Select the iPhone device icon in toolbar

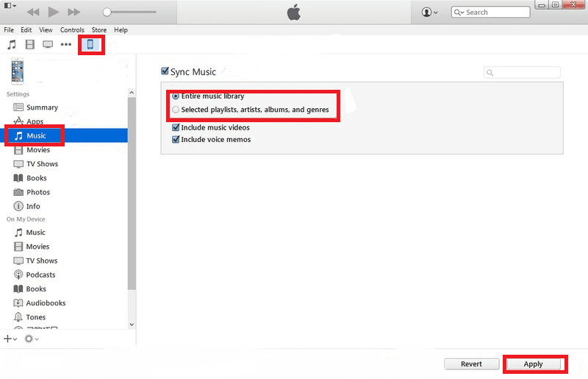tap(90, 44)
